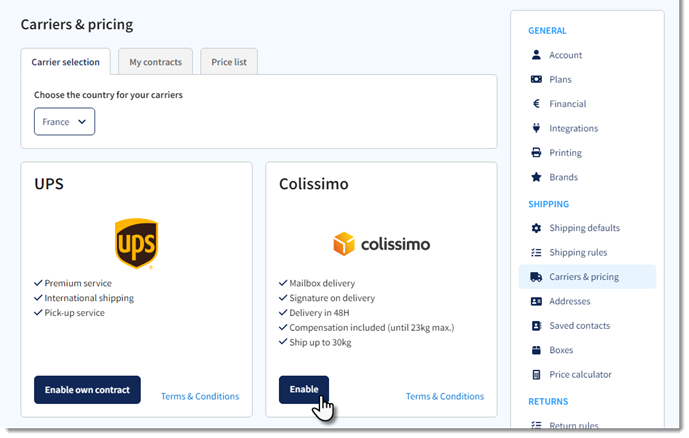Open Addresses menu label
This screenshot has width=689, height=438.
(x=569, y=301)
